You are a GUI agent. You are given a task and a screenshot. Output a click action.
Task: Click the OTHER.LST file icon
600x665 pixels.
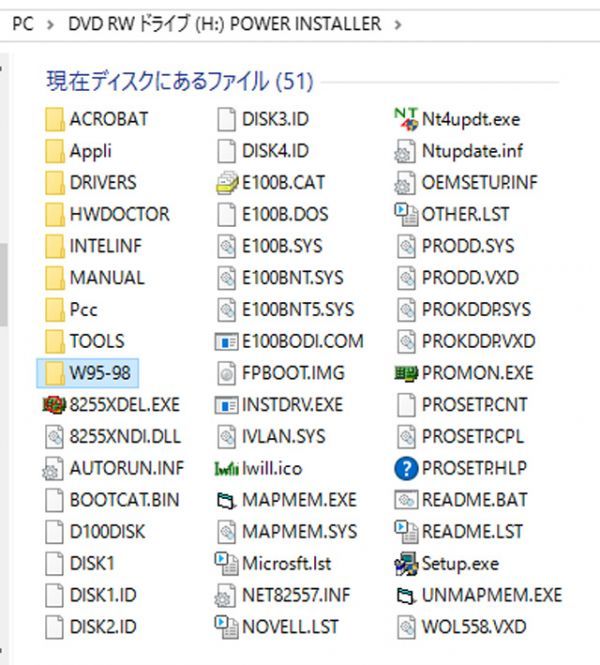406,215
